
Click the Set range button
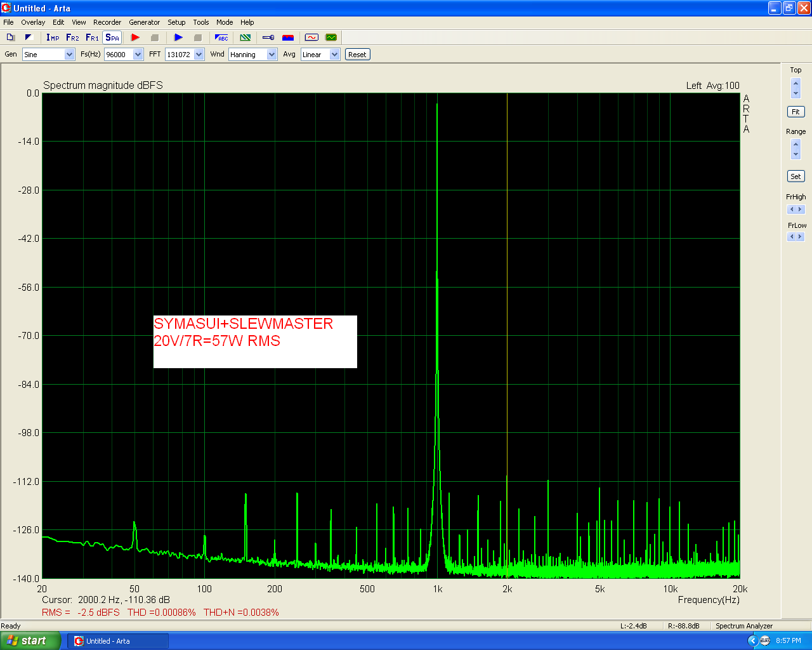[796, 176]
